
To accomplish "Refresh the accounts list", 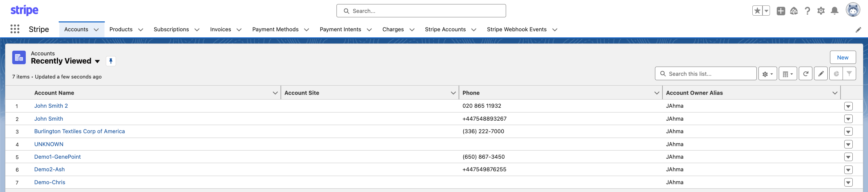I will click(806, 74).
